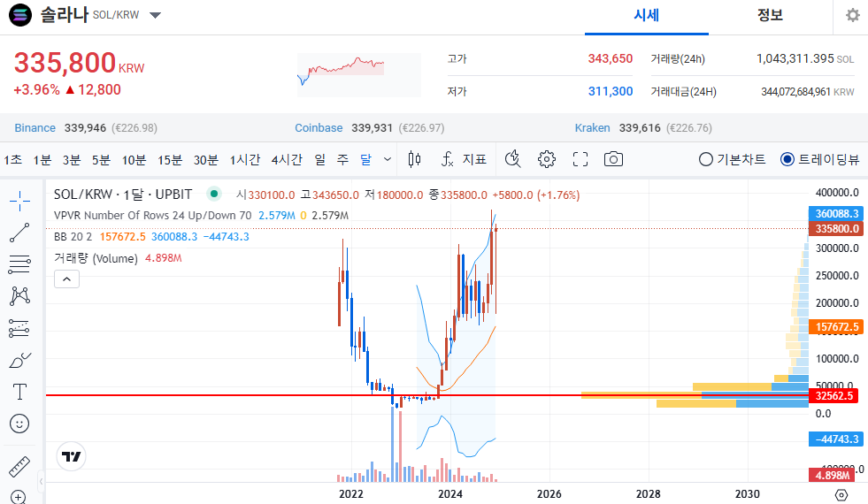The width and height of the screenshot is (868, 504).
Task: Select the 30분 timeframe
Action: click(206, 160)
